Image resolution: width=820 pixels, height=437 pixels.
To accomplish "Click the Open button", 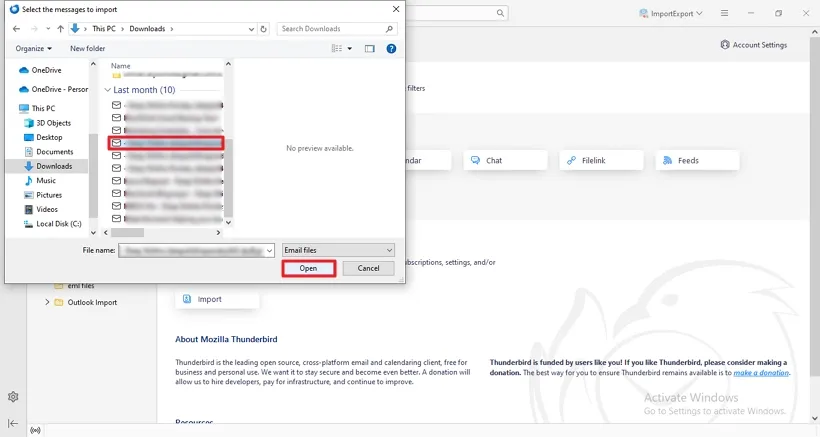I will (309, 268).
